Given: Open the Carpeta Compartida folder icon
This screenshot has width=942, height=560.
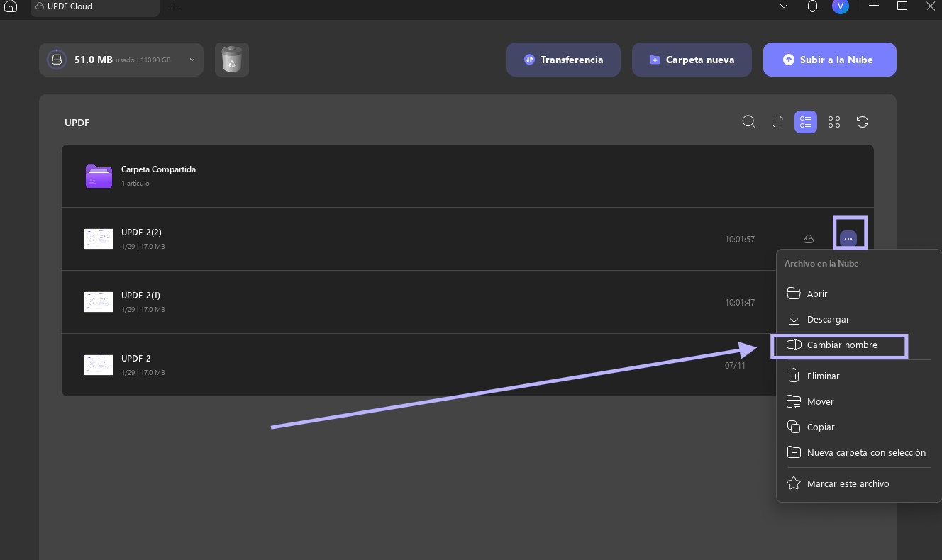Looking at the screenshot, I should 99,176.
